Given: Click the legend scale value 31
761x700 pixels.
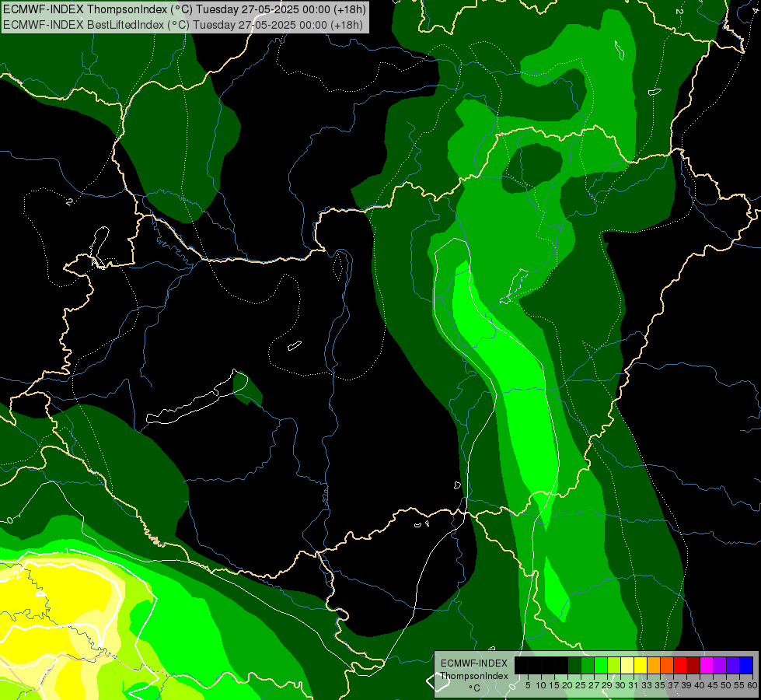Looking at the screenshot, I should pyautogui.click(x=634, y=685).
